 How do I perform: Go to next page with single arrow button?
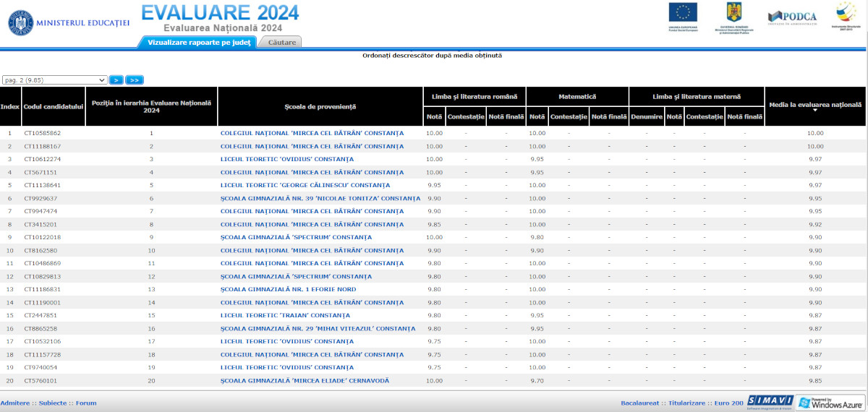tap(116, 80)
